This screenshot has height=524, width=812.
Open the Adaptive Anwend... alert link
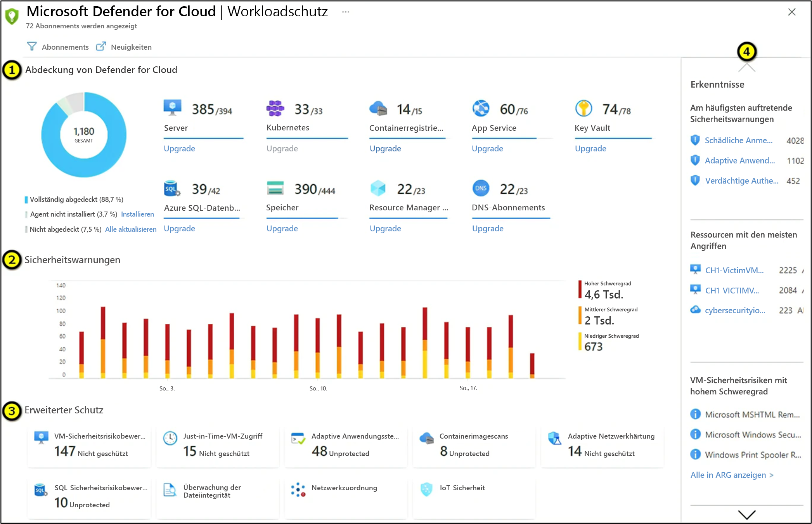[x=740, y=160]
